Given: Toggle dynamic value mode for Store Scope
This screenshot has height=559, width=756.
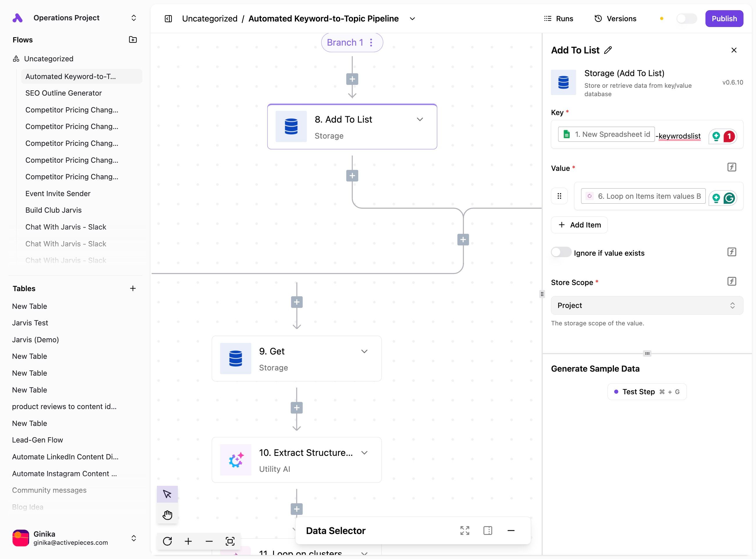Looking at the screenshot, I should point(731,281).
